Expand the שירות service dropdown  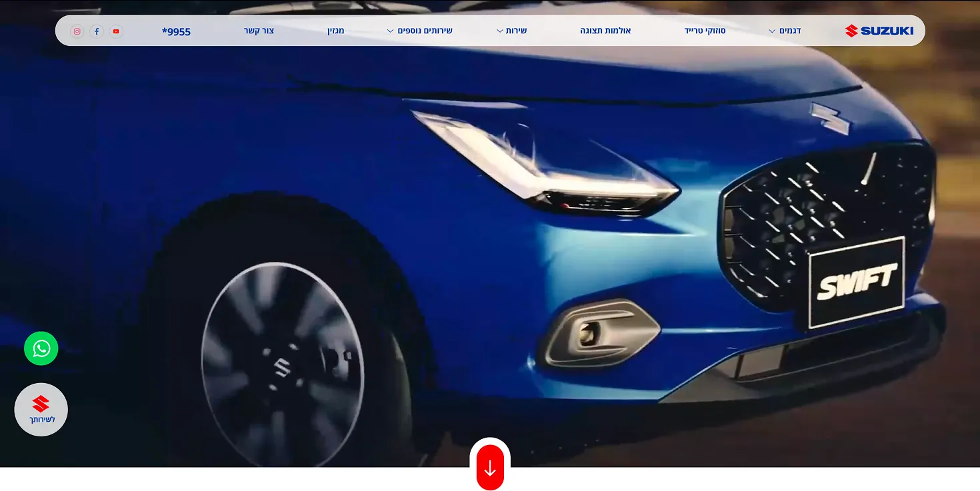click(512, 31)
